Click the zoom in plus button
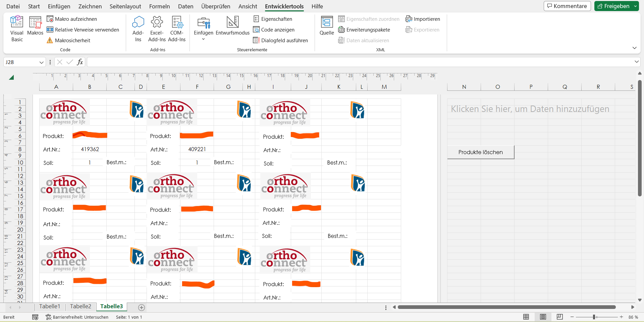The image size is (644, 322). point(621,317)
